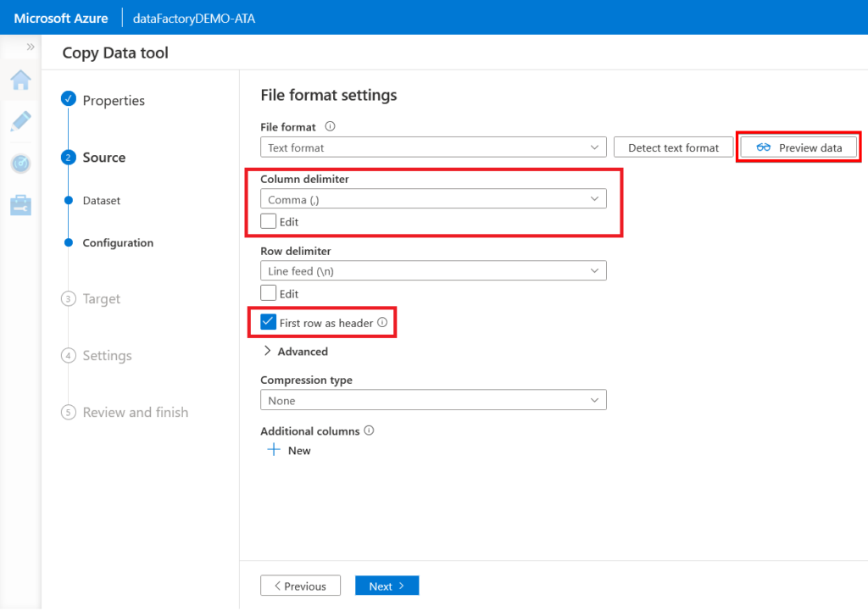The image size is (868, 611).
Task: Add a New additional column
Action: [x=290, y=451]
